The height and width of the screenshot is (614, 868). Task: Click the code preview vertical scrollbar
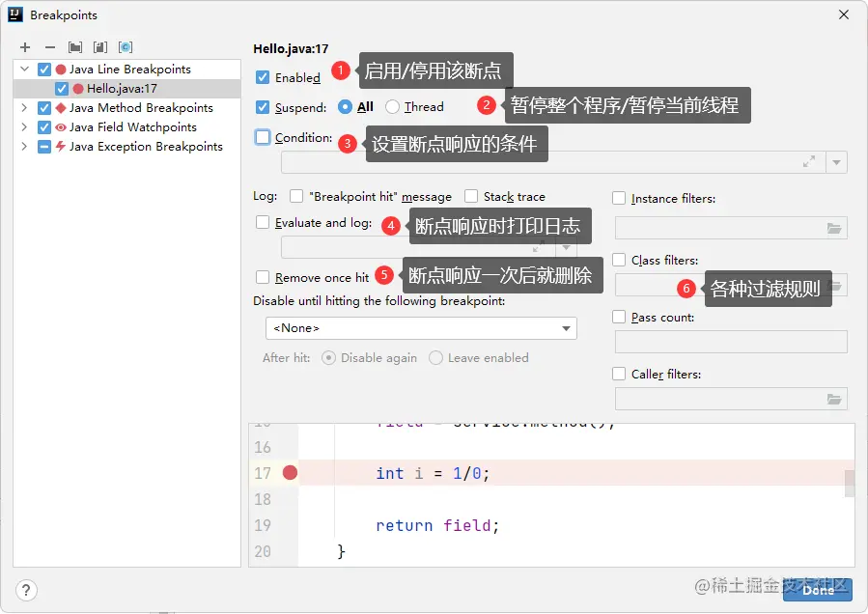[x=850, y=484]
